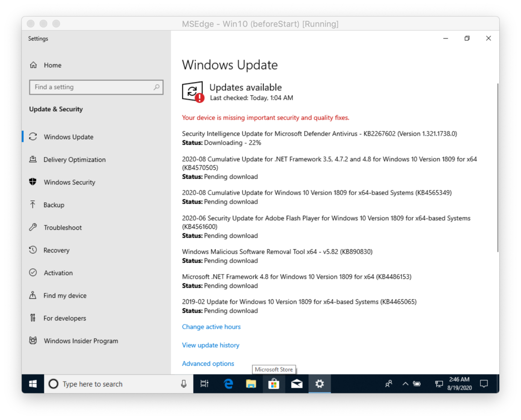This screenshot has height=420, width=521.
Task: Click the microphone icon in taskbar search
Action: tap(184, 384)
